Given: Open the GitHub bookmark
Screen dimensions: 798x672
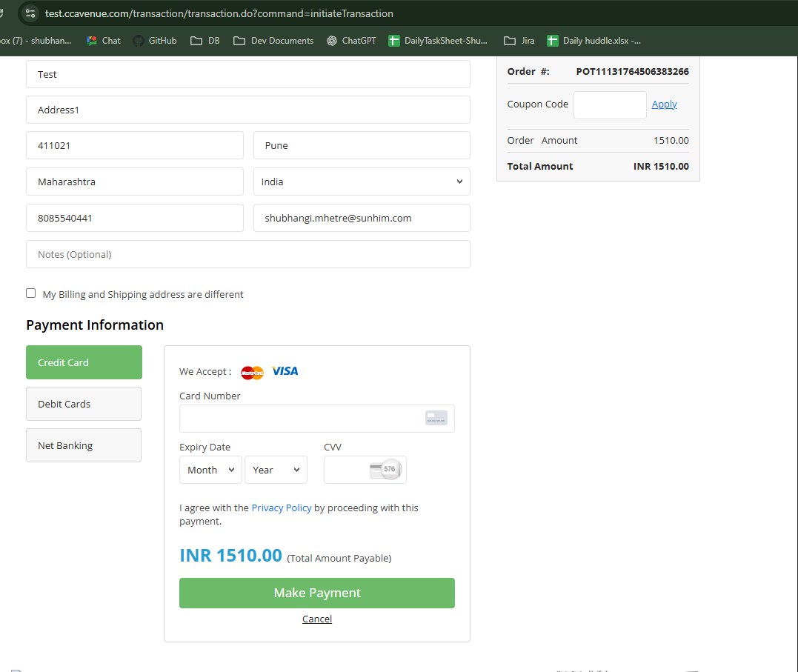Looking at the screenshot, I should pyautogui.click(x=155, y=41).
